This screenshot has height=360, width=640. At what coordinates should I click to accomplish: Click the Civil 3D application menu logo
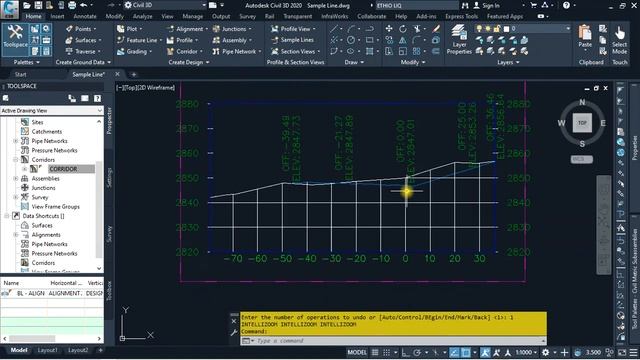coord(10,9)
